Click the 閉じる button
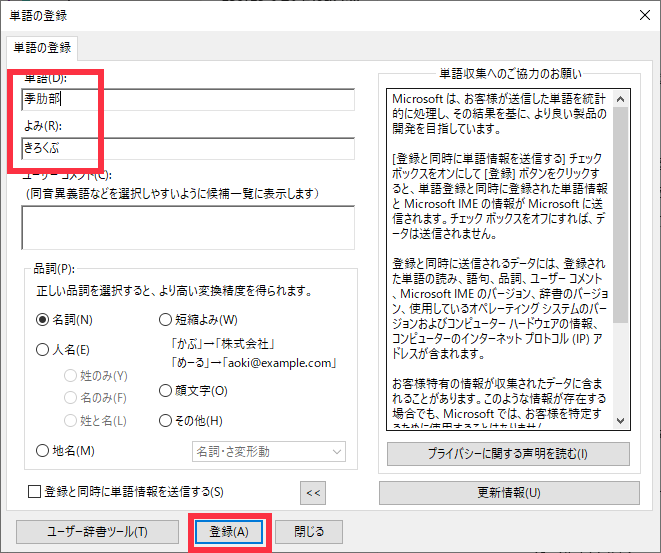This screenshot has height=553, width=661. click(x=308, y=532)
